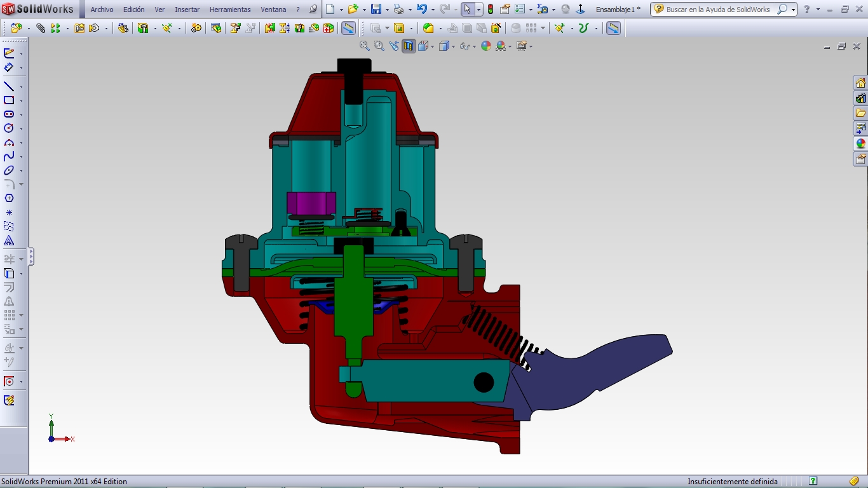Select the Point sketch tool

(x=9, y=213)
